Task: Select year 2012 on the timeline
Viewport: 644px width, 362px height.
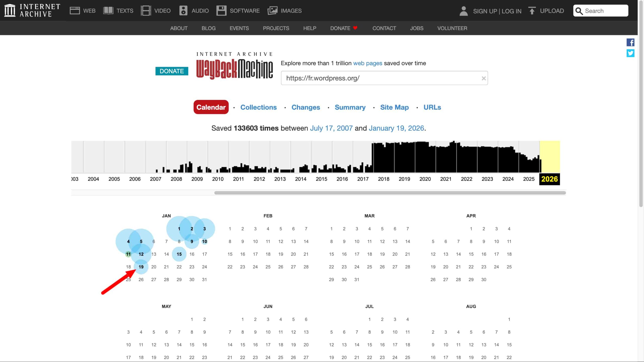Action: pos(259,179)
